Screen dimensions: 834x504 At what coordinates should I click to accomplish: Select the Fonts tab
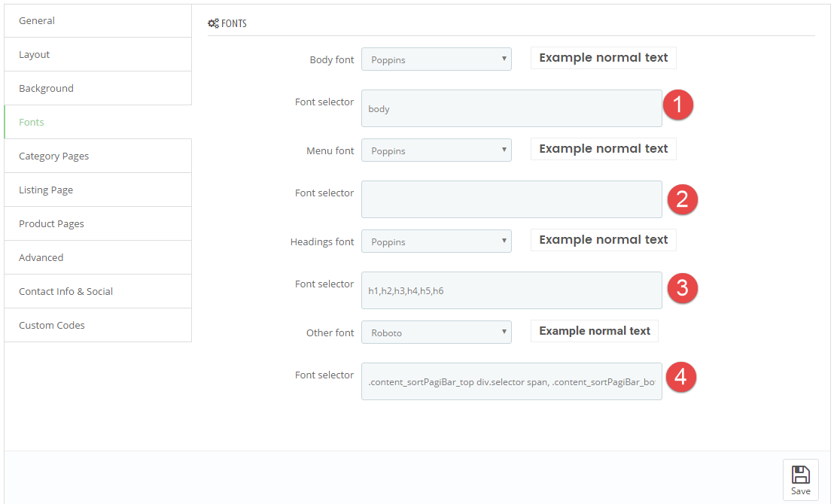click(x=98, y=123)
